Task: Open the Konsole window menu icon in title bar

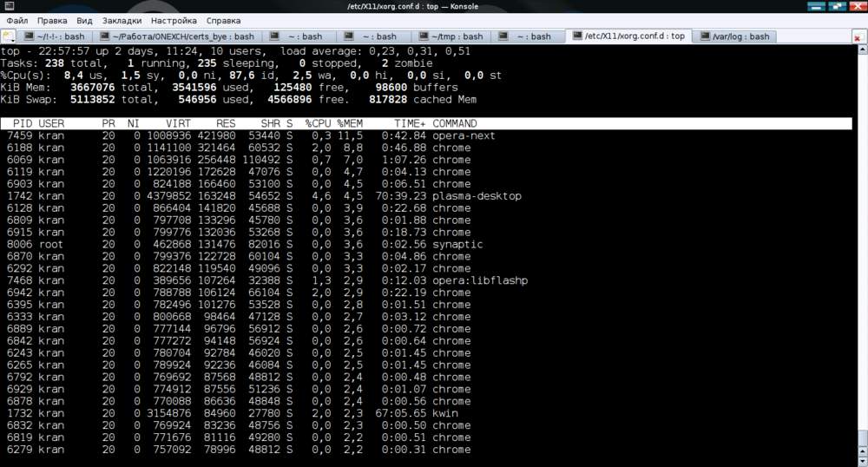Action: point(9,6)
